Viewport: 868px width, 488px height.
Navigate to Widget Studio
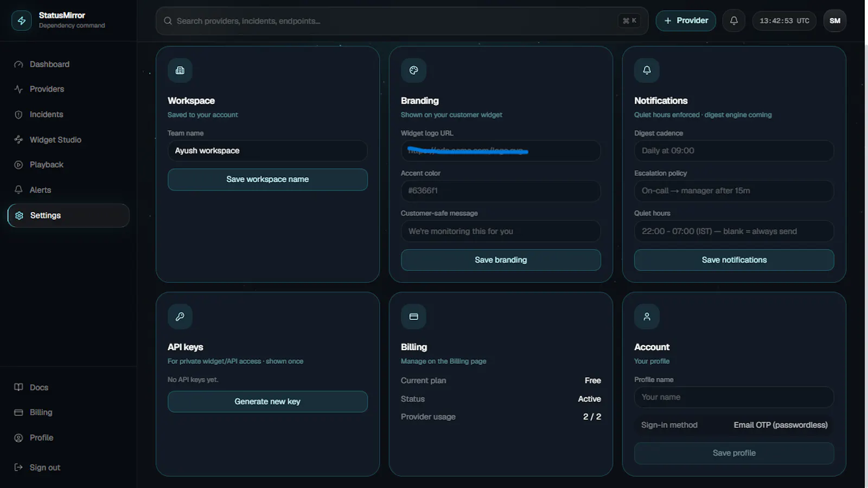[68, 140]
